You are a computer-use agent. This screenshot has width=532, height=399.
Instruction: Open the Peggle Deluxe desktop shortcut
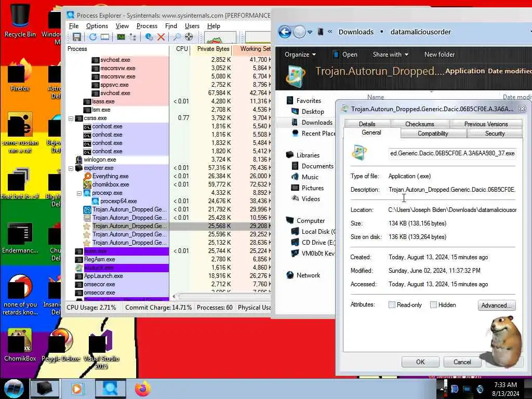[61, 345]
